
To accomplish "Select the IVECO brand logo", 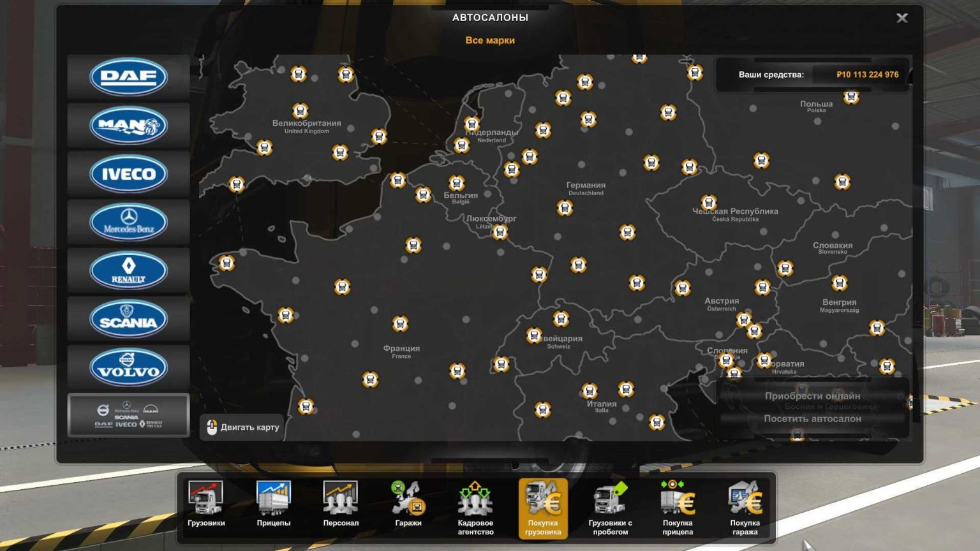I will pyautogui.click(x=127, y=173).
